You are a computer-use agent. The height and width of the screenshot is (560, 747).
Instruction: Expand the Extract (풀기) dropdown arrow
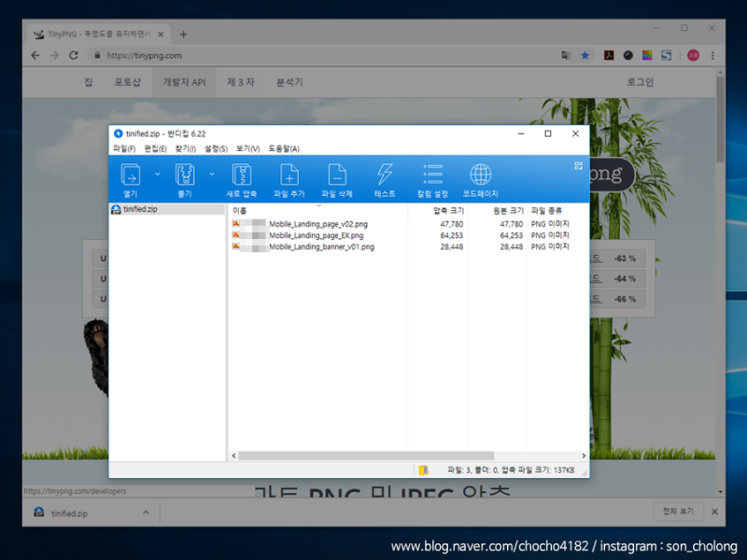pos(212,175)
